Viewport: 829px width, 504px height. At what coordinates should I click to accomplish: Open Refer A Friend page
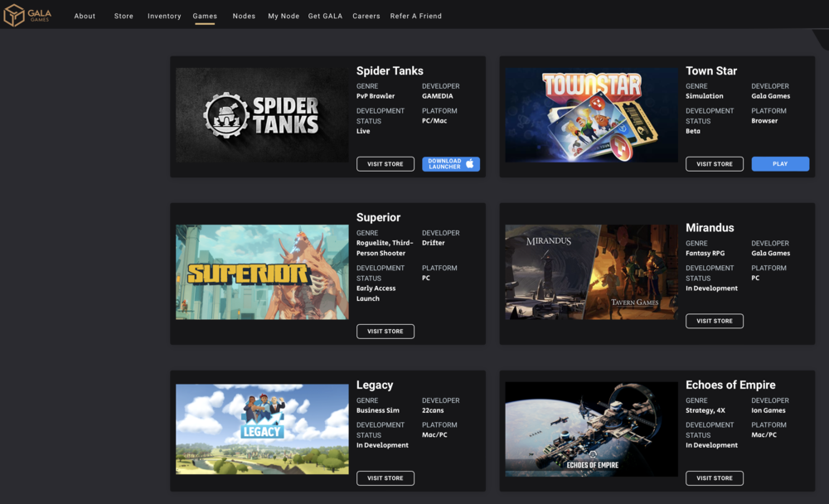click(x=415, y=17)
